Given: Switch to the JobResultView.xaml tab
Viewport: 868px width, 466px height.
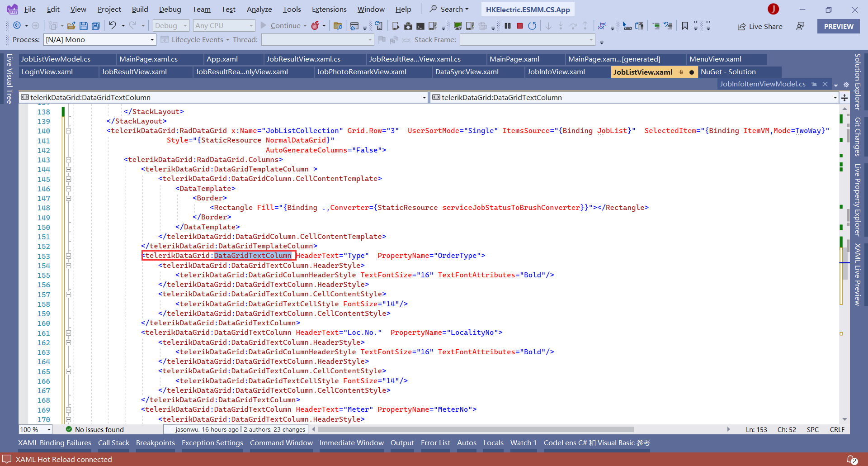Looking at the screenshot, I should click(134, 72).
